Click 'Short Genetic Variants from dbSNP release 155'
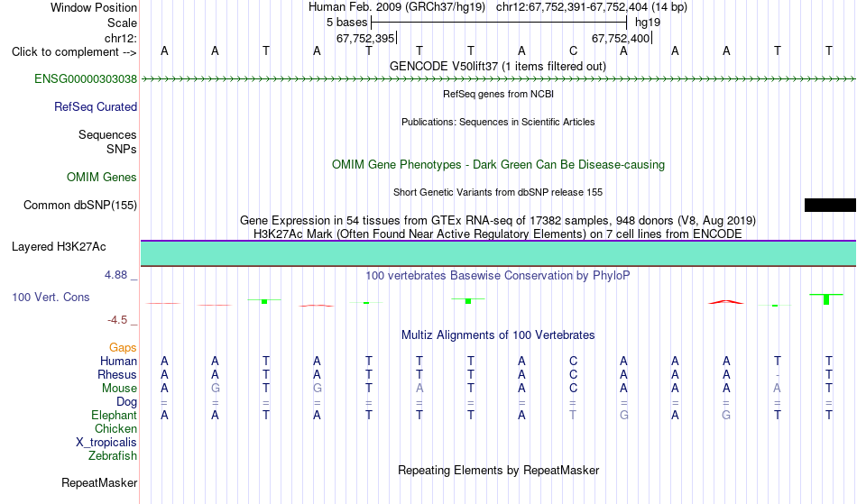857x504 pixels. (x=498, y=192)
